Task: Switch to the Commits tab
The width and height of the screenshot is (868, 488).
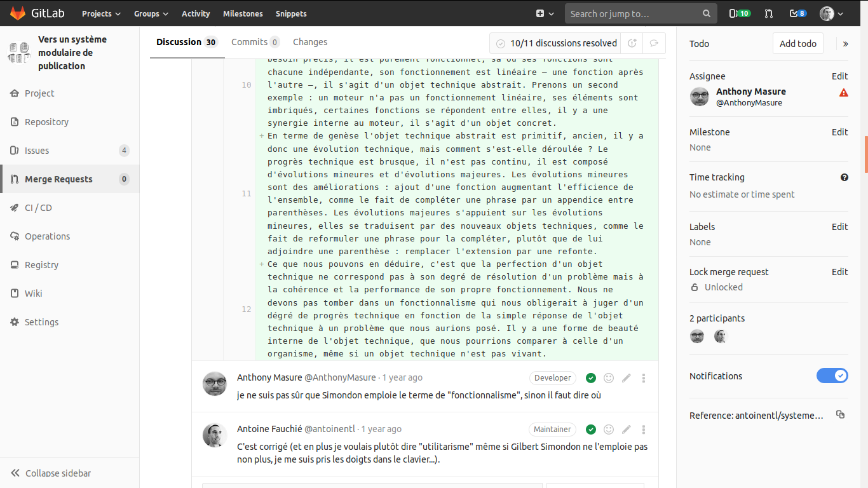Action: point(255,42)
